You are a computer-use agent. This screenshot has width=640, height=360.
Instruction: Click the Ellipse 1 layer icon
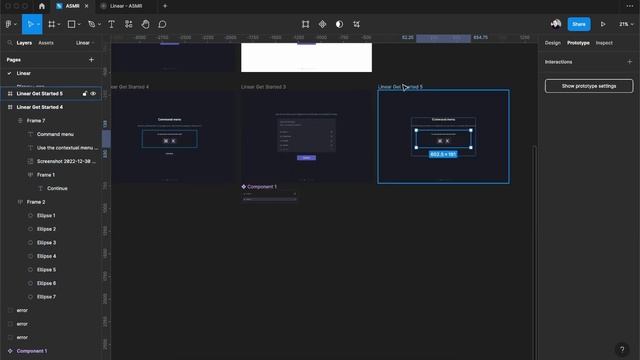[30, 216]
